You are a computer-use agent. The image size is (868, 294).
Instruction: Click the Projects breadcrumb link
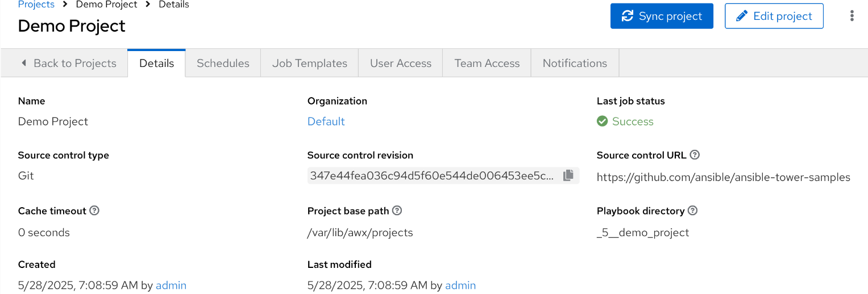(36, 5)
